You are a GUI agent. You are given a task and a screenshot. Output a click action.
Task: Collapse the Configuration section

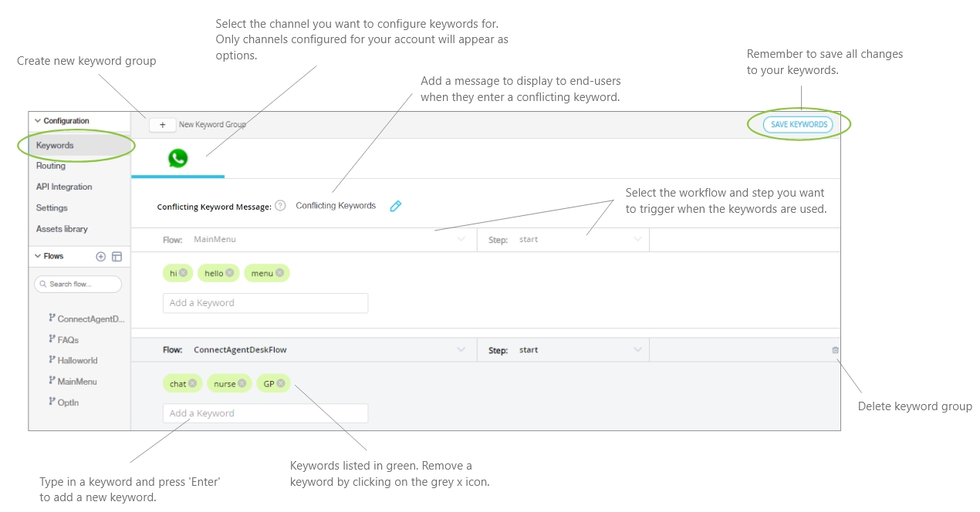tap(37, 121)
